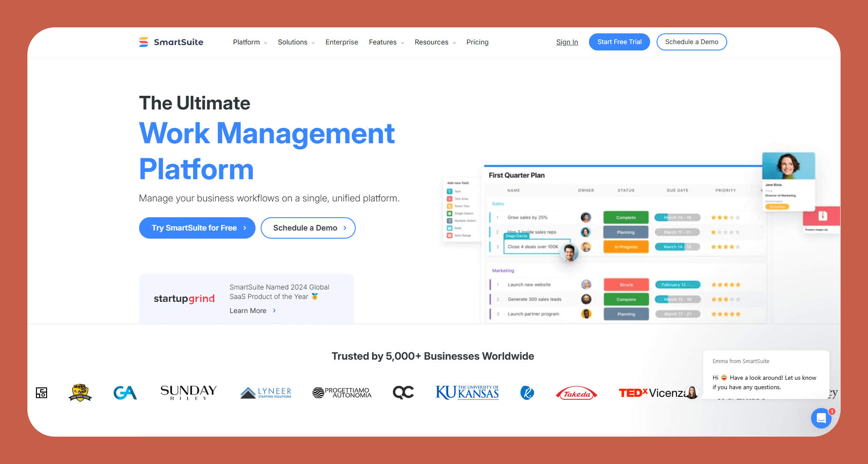Viewport: 868px width, 464px height.
Task: Click the red product images file icon
Action: 822,216
